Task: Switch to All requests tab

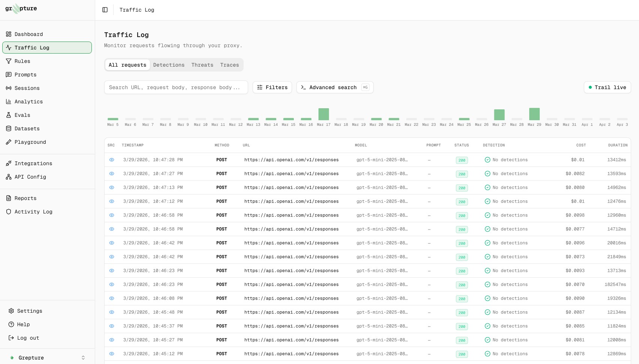Action: (127, 65)
